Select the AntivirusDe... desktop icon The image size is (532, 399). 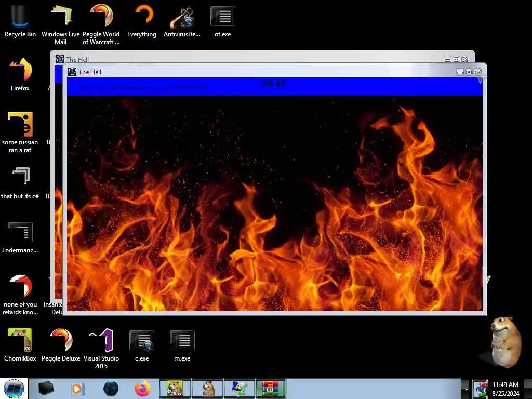coord(182,20)
